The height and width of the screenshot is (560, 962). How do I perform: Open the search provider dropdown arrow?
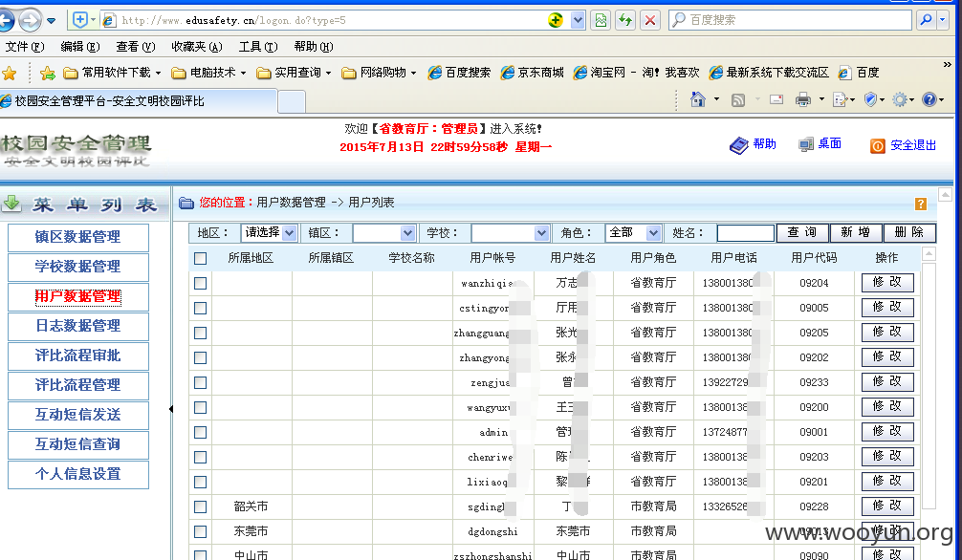click(x=943, y=20)
